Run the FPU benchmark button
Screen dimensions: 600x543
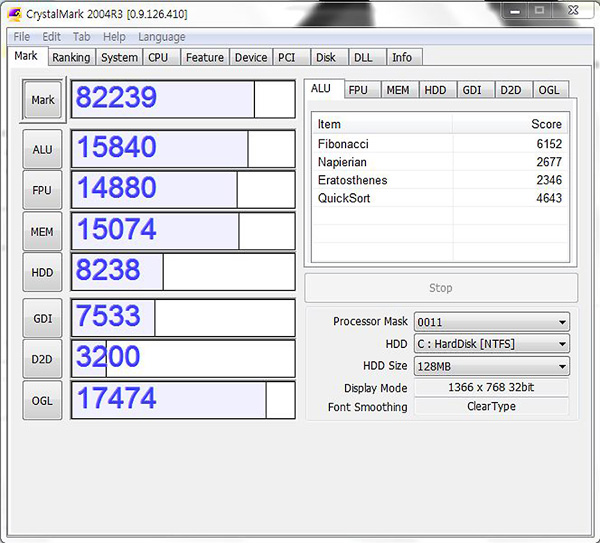point(42,190)
